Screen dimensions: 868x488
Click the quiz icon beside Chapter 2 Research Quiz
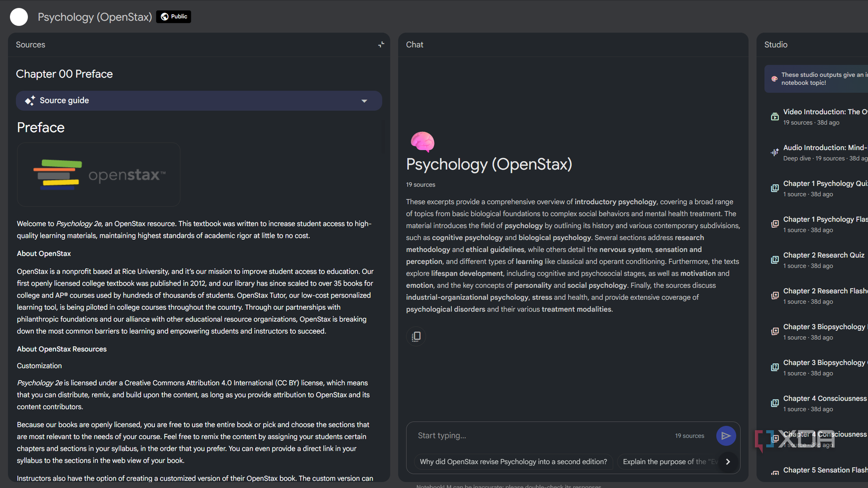point(775,260)
